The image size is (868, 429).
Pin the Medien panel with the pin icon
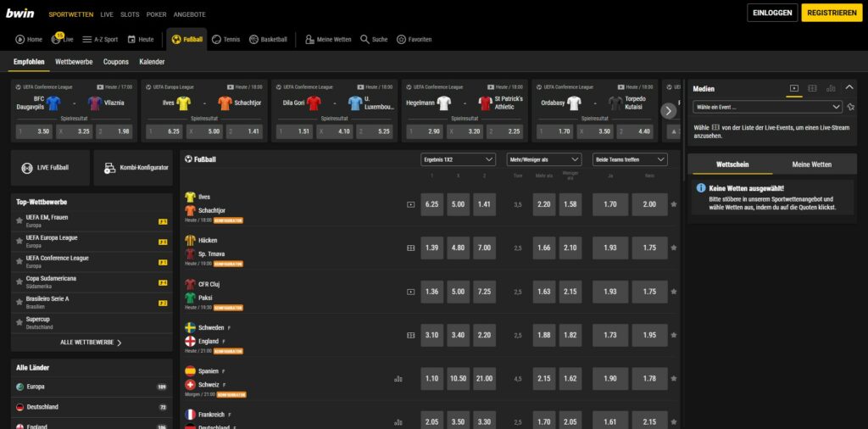tap(851, 107)
